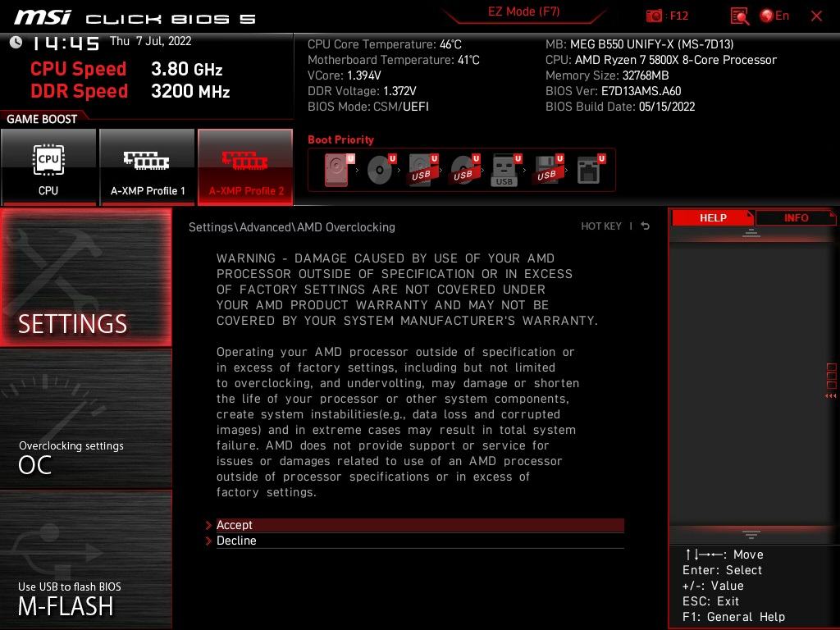Screen dimensions: 840x630
Task: Click the Boot Priority heading
Action: tap(340, 139)
